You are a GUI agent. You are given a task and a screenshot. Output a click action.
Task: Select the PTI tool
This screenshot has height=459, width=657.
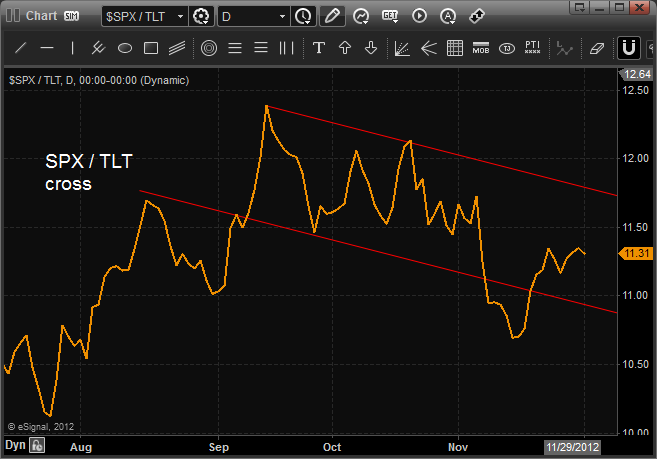[x=533, y=47]
